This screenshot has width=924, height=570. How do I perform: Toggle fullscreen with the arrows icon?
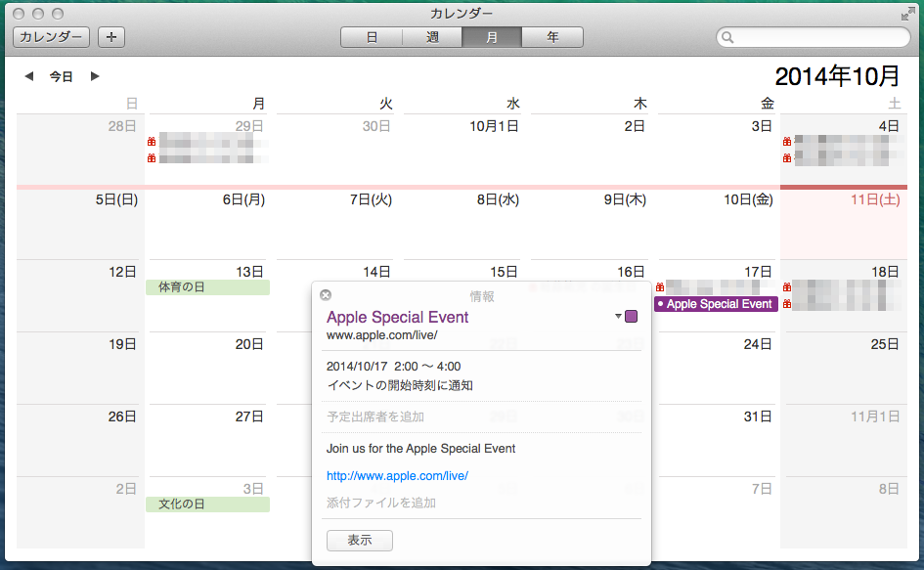tap(908, 14)
